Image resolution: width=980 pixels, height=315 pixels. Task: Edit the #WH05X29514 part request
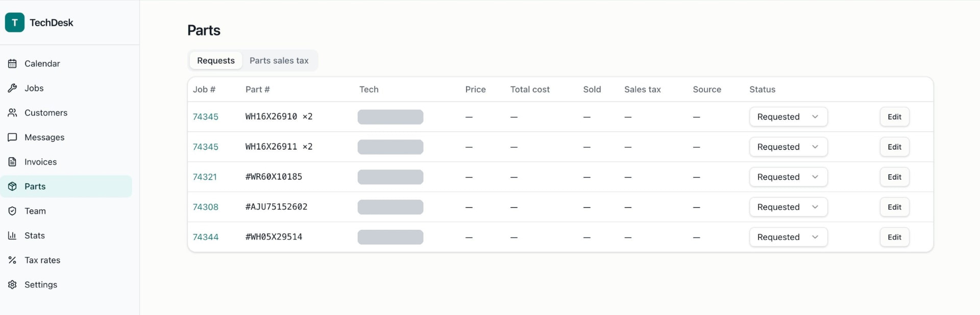[x=894, y=237]
